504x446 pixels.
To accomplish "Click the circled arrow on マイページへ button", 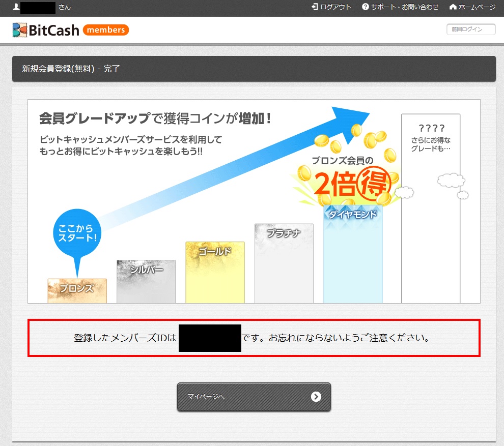I will [316, 397].
